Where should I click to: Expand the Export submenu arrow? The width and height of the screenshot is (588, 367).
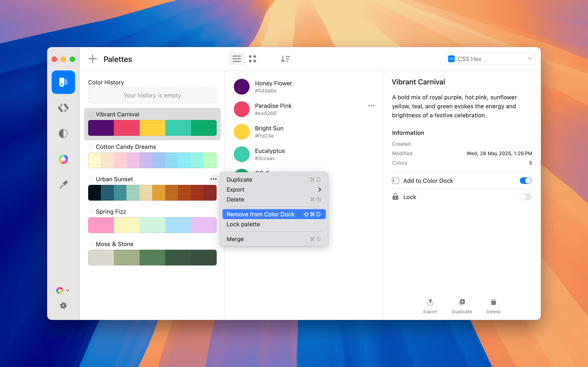tap(319, 190)
